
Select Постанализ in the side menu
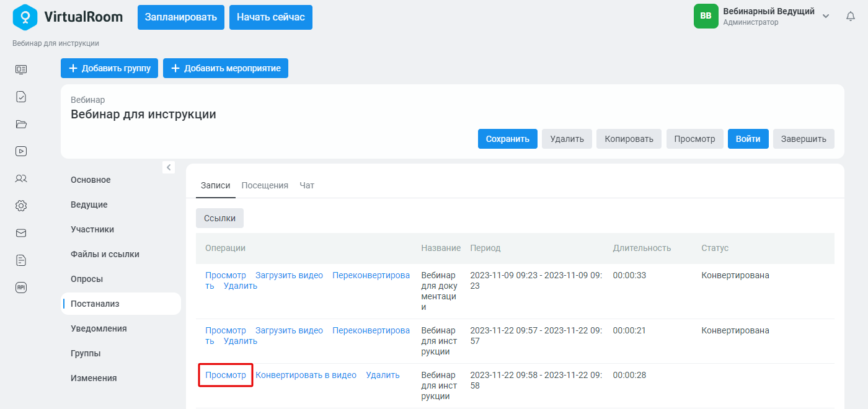click(121, 304)
